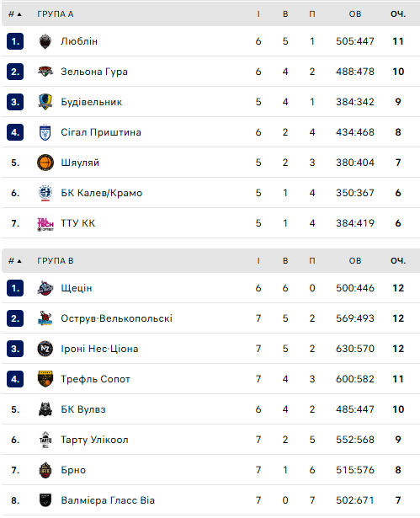420x518 pixels.
Task: Click the Брно team emblem
Action: 45,470
